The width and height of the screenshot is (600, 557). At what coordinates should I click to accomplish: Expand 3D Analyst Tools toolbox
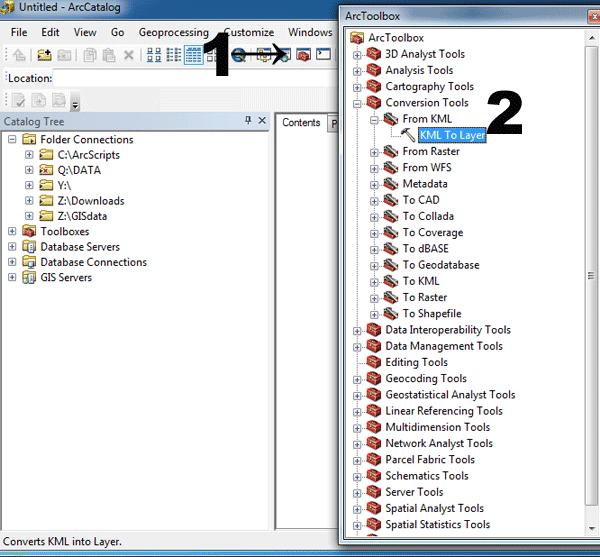point(357,55)
